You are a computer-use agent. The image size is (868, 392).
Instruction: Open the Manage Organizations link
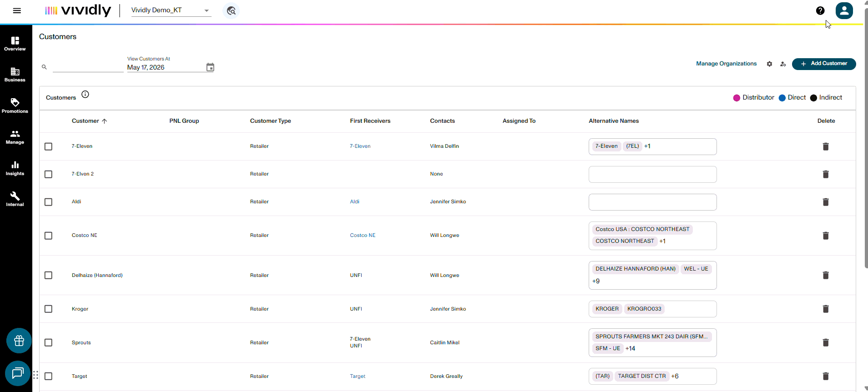coord(727,64)
